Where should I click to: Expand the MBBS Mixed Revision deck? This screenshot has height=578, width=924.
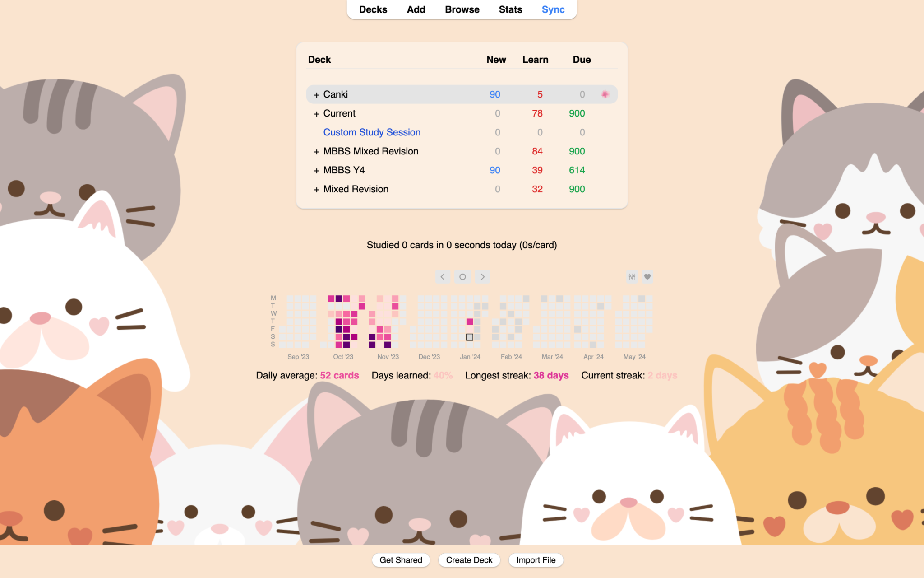pos(316,151)
